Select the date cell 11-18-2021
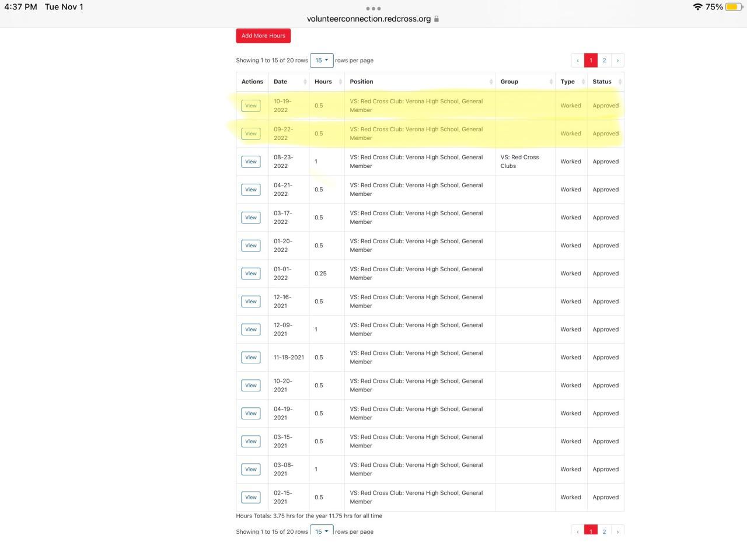 (289, 358)
